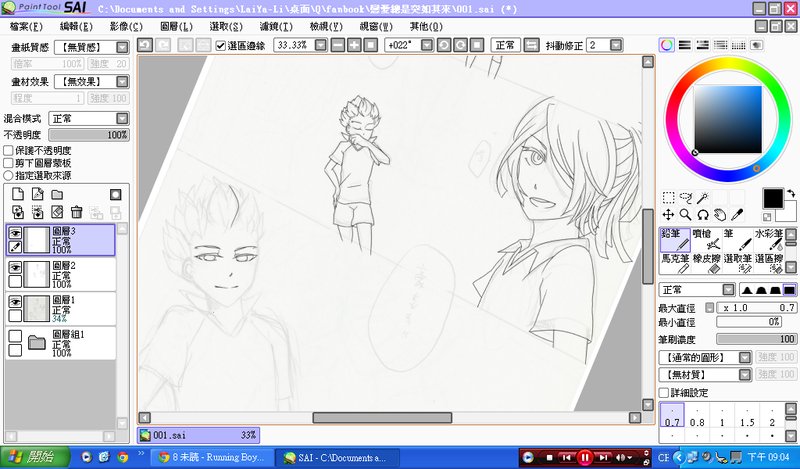
Task: Open the Windows 開始 Start button
Action: coord(35,457)
